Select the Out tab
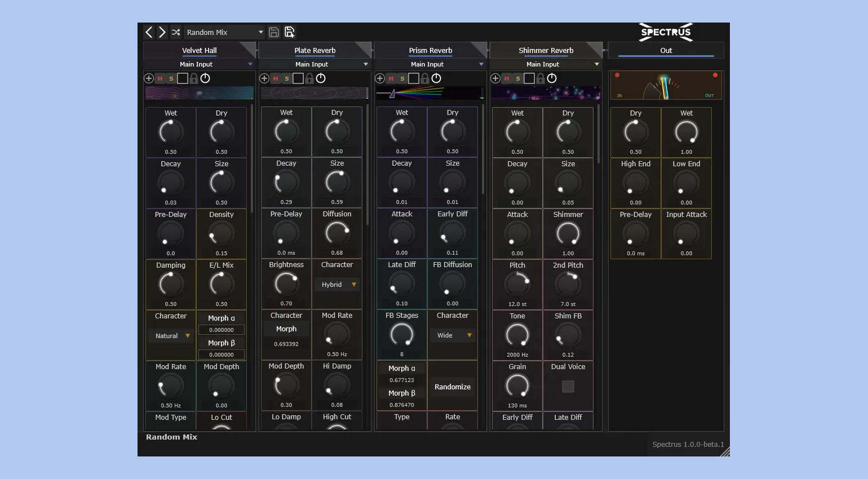 pyautogui.click(x=666, y=50)
